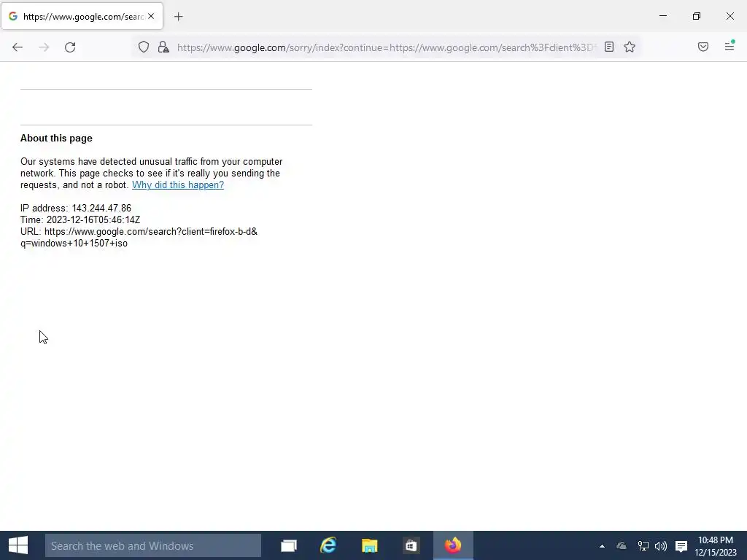Click 'Search the web and Windows' box
The height and width of the screenshot is (560, 747).
153,545
